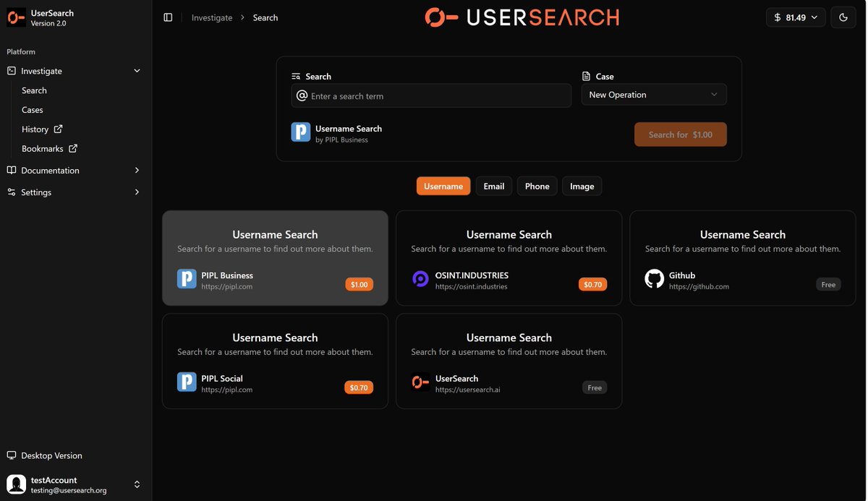The image size is (868, 501).
Task: Click the external-link icon beside History
Action: [x=59, y=129]
